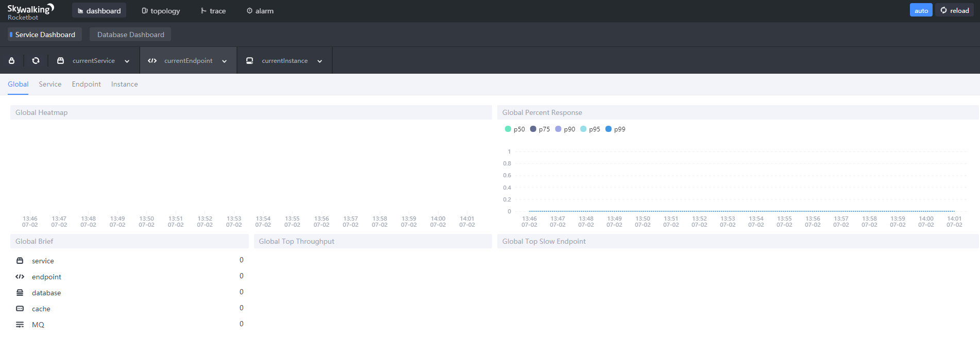Click the reload button
This screenshot has width=980, height=352.
(954, 10)
